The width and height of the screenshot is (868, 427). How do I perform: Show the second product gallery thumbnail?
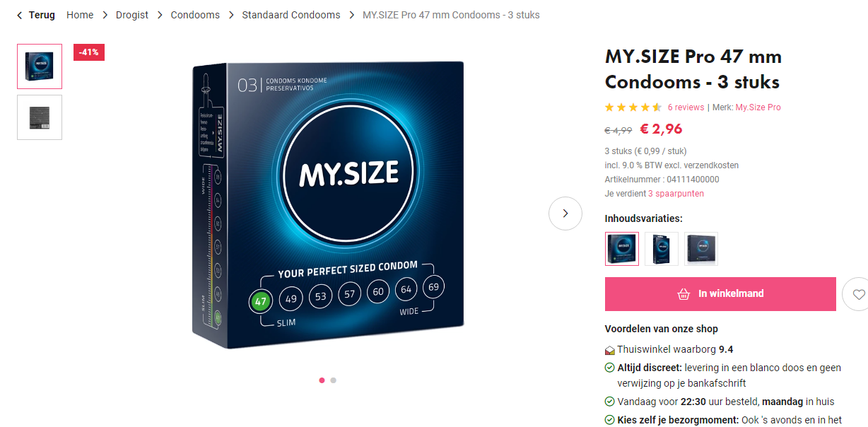40,117
